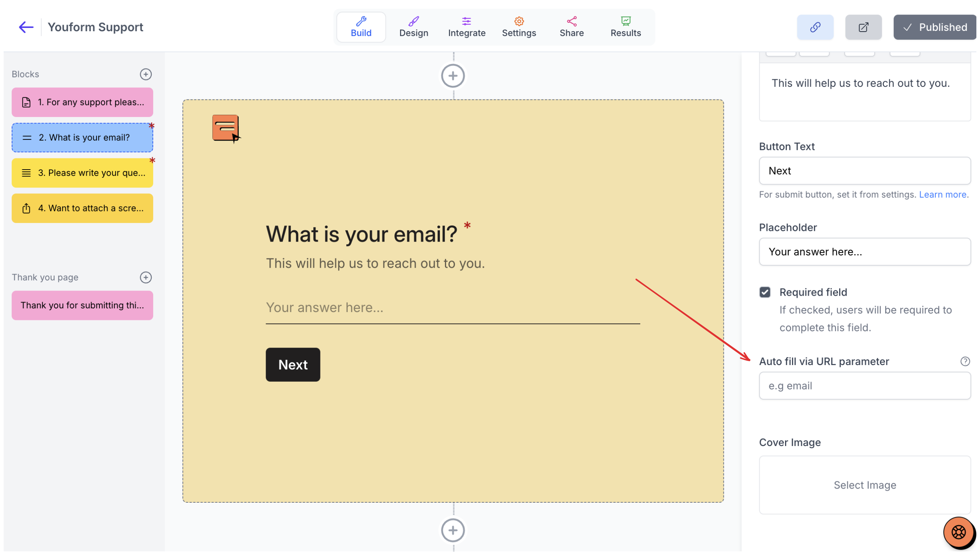The height and width of the screenshot is (555, 980).
Task: Open the Learn more link
Action: click(942, 195)
